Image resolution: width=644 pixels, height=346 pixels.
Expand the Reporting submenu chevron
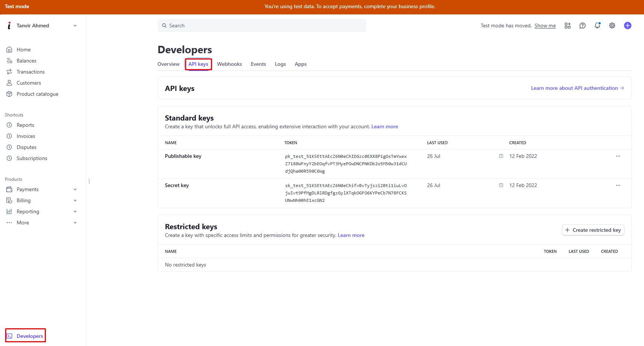75,211
